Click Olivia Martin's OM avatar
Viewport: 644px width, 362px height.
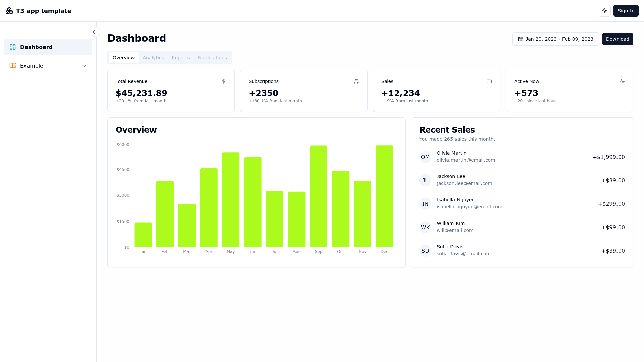(x=425, y=157)
